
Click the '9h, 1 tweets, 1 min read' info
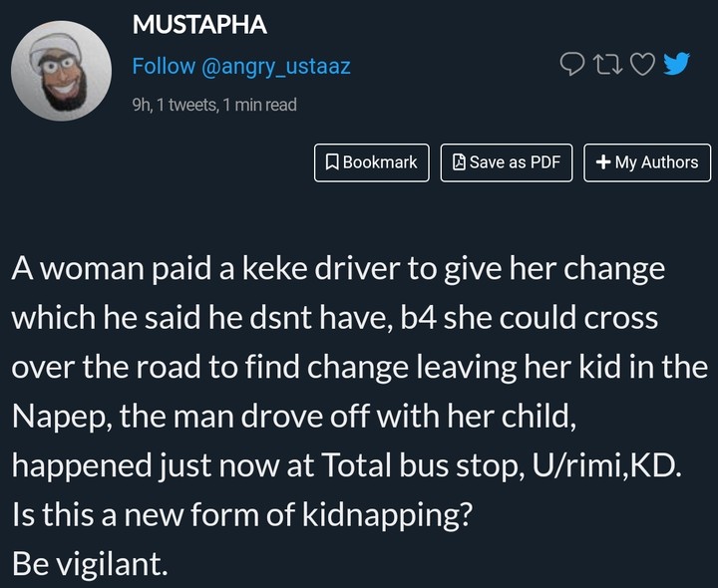214,104
